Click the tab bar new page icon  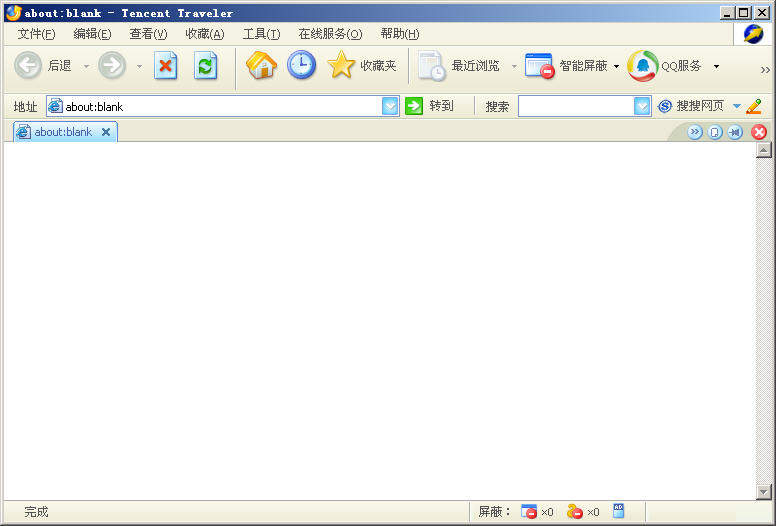(715, 132)
